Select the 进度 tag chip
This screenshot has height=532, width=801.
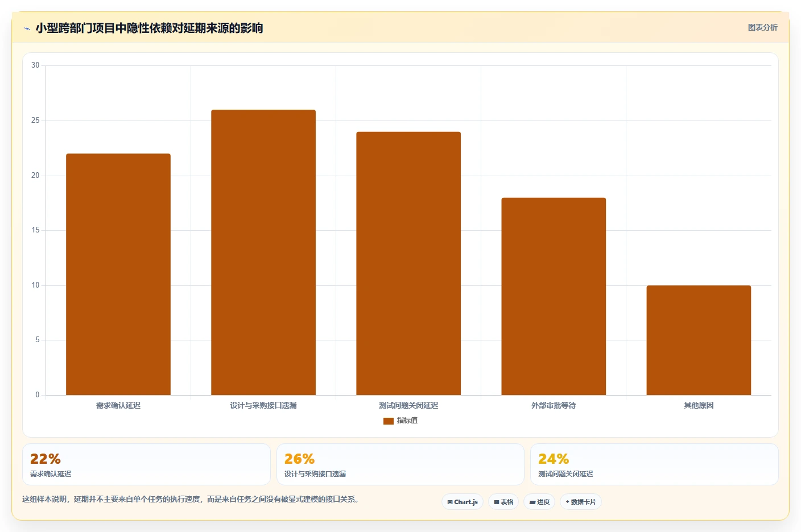pos(539,502)
